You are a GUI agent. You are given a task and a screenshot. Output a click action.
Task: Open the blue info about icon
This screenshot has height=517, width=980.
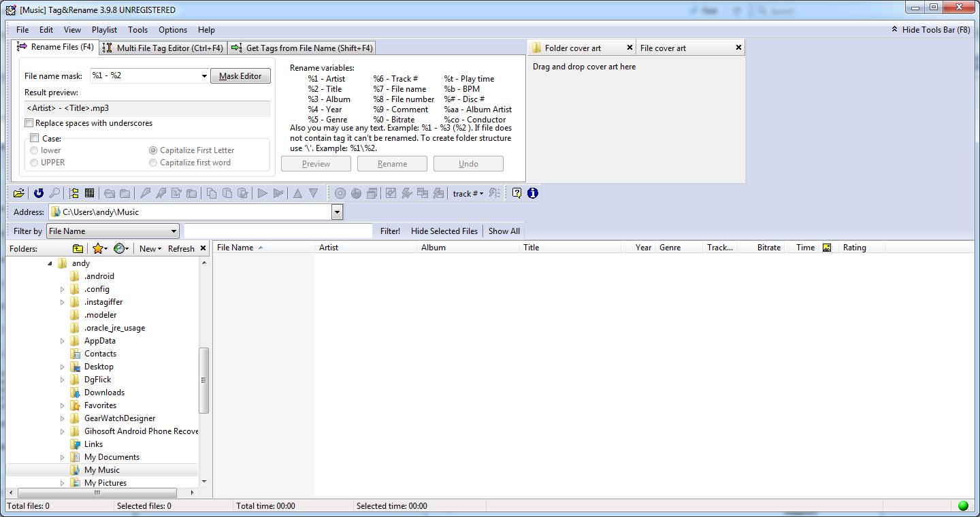point(532,193)
